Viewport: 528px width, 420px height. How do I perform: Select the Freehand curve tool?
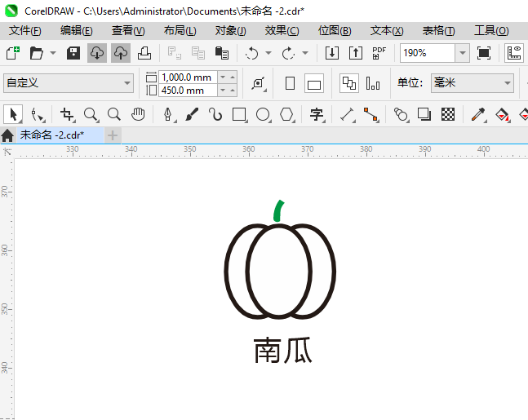tap(215, 114)
